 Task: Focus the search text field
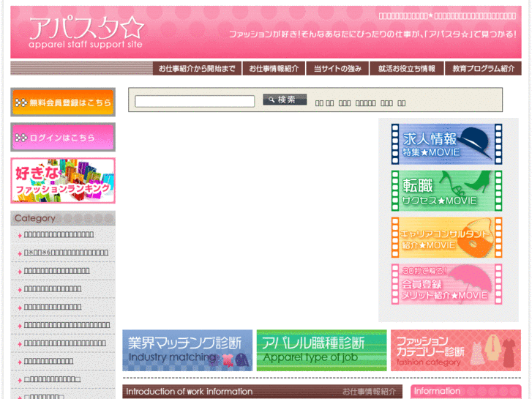[x=195, y=101]
